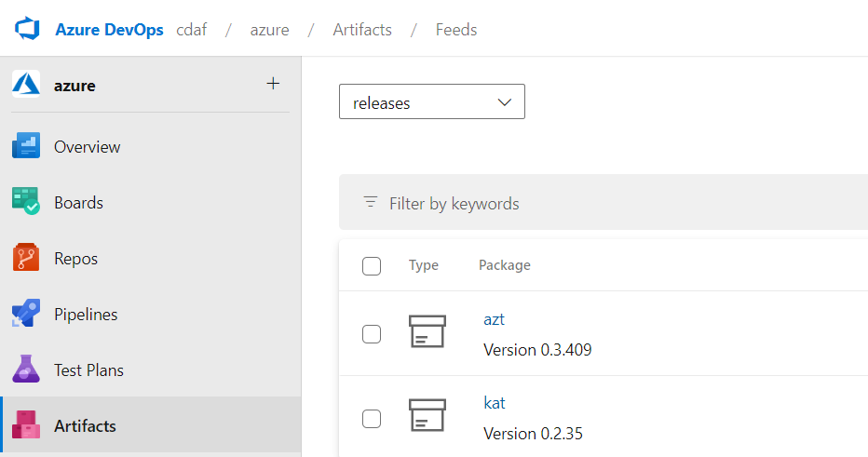Click the Azure DevOps logo icon

[27, 29]
